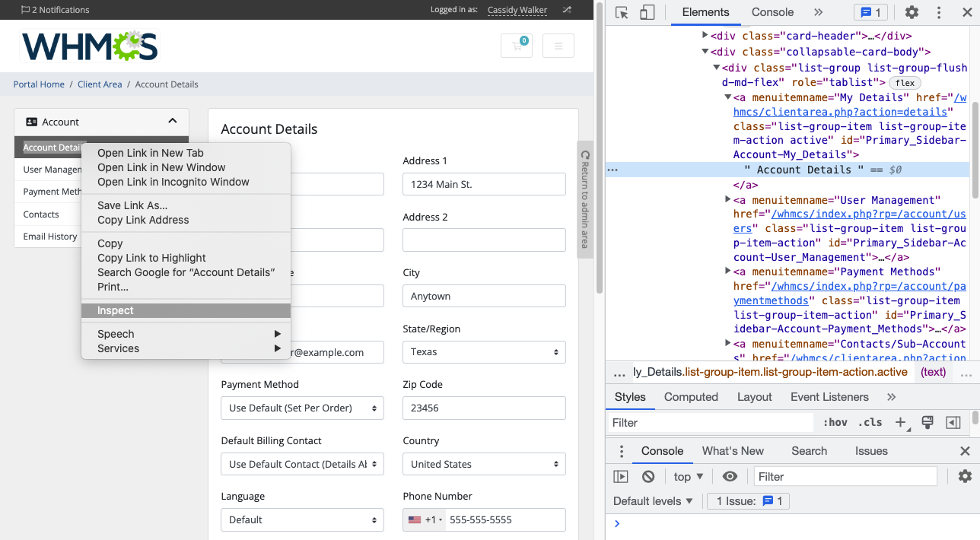This screenshot has width=980, height=540.
Task: Switch to the Computed tab
Action: [x=691, y=396]
